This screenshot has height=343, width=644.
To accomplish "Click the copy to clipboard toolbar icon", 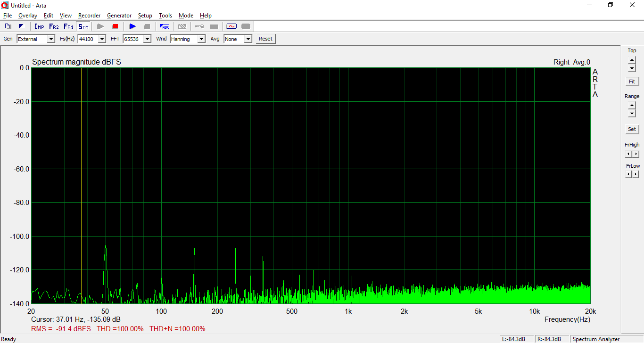I will 8,26.
